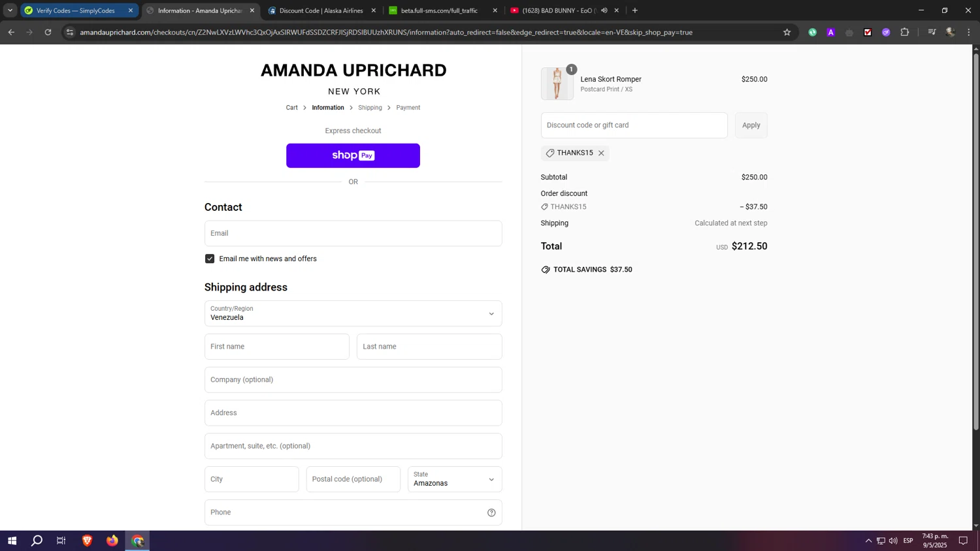
Task: Focus the Address field
Action: [353, 413]
